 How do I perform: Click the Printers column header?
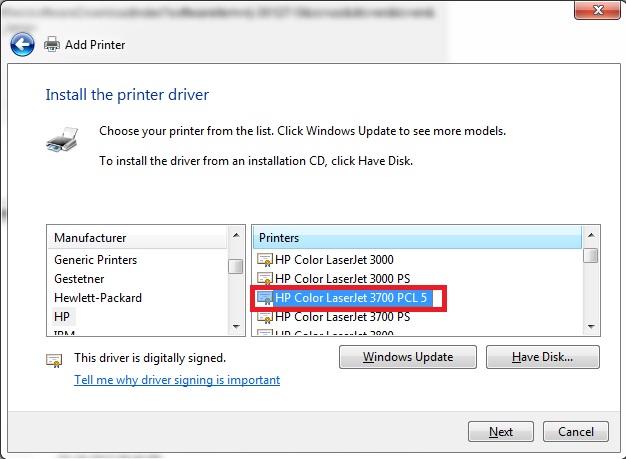(417, 237)
